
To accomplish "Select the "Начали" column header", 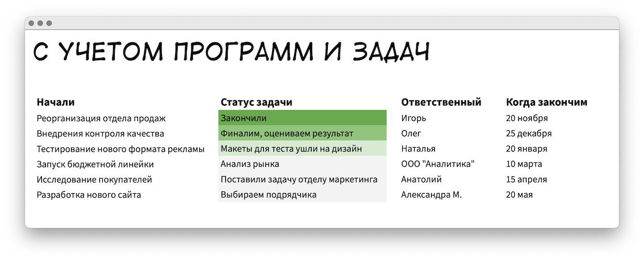I will click(x=55, y=102).
